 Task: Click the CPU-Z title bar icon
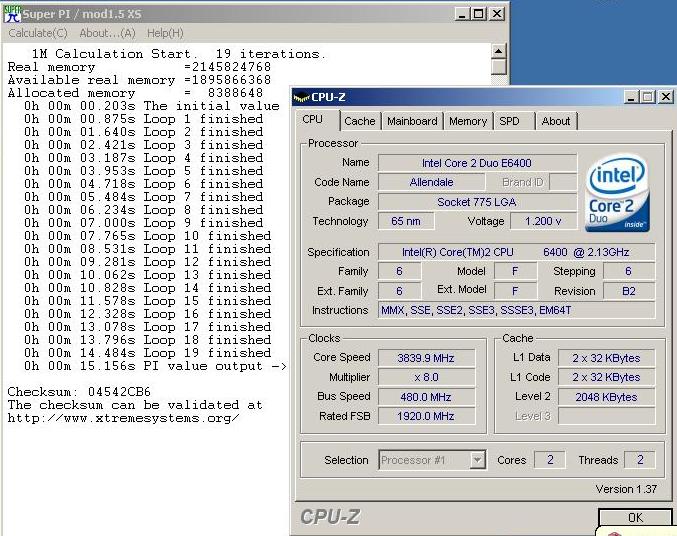pyautogui.click(x=301, y=97)
